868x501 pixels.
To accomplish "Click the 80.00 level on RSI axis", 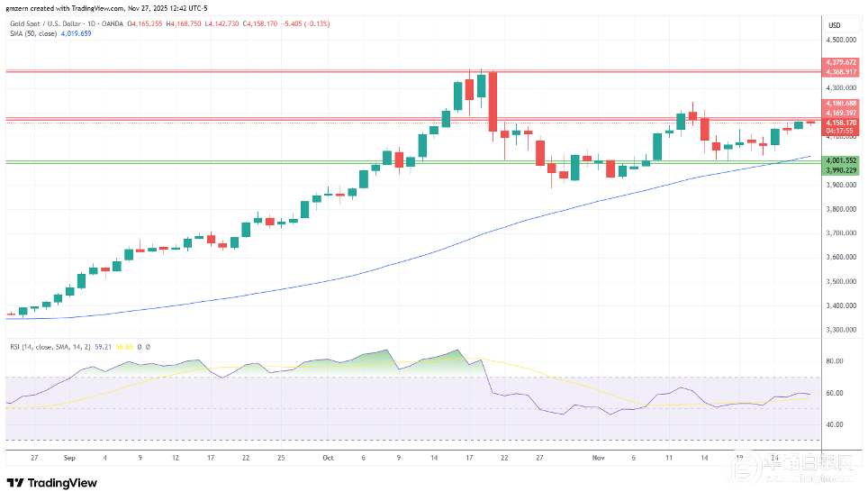I will click(x=834, y=360).
